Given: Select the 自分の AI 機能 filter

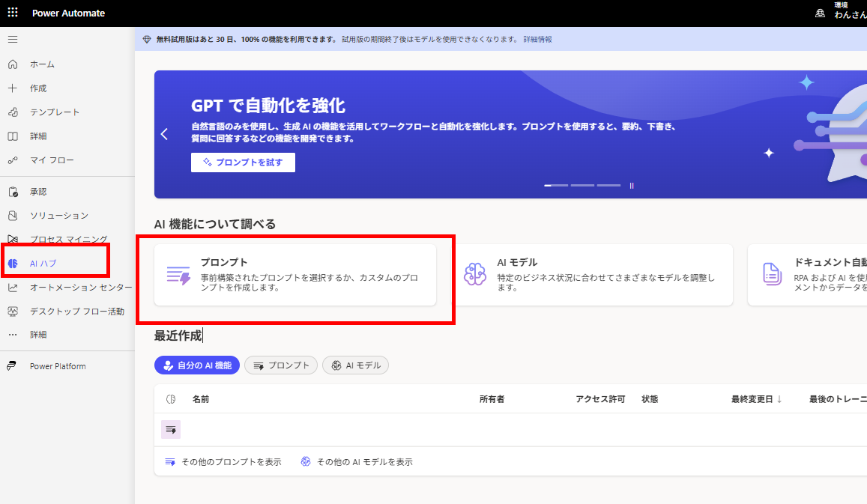Looking at the screenshot, I should 197,365.
